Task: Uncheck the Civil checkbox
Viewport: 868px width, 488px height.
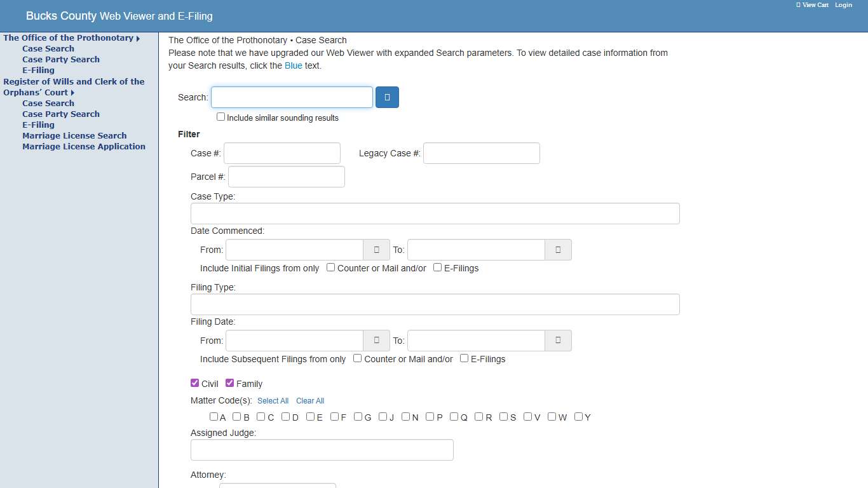Action: tap(195, 383)
